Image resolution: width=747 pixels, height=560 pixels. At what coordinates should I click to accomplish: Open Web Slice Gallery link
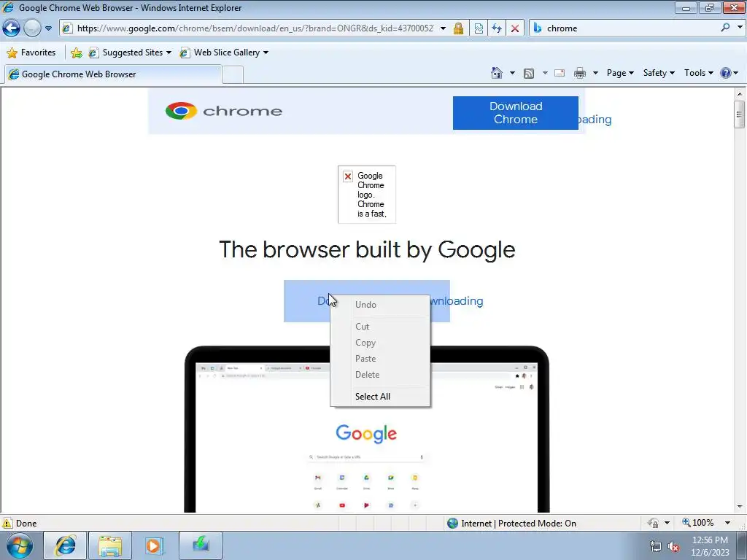tap(224, 52)
